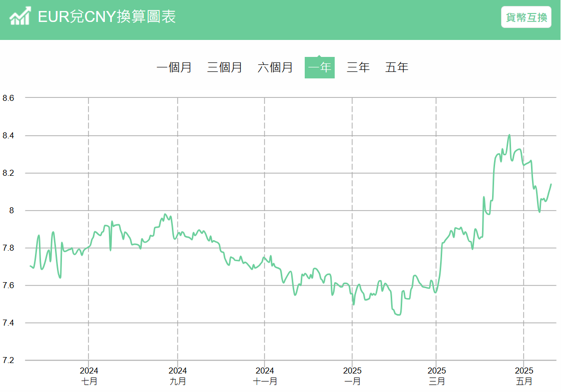The image size is (561, 392).
Task: Click the 8.2 y-axis label
Action: pos(8,173)
